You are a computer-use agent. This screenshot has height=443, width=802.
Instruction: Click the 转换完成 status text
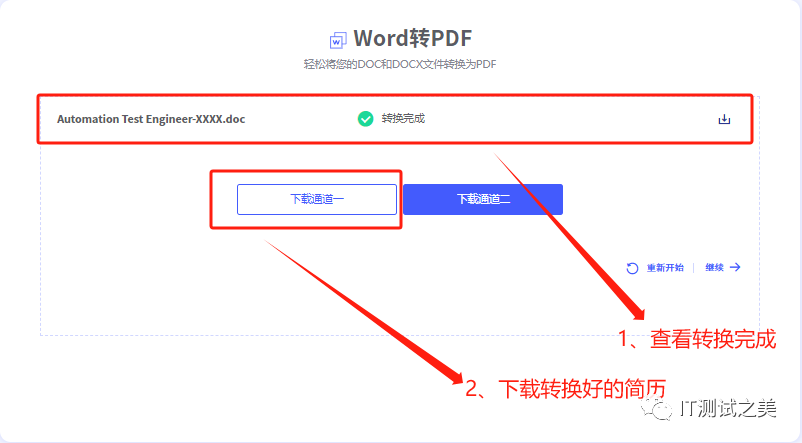pyautogui.click(x=403, y=119)
